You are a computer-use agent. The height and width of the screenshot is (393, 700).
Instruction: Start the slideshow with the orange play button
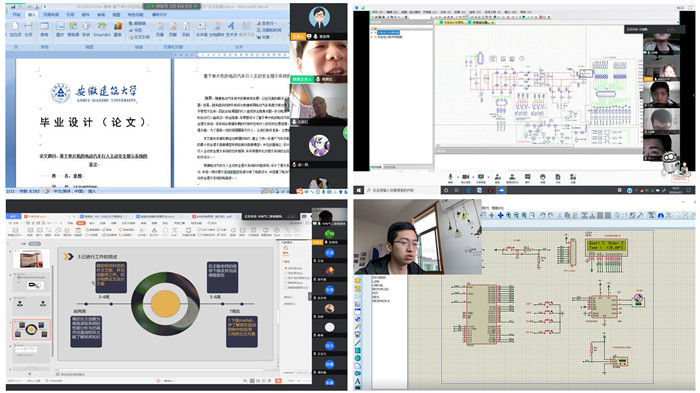coord(278,380)
